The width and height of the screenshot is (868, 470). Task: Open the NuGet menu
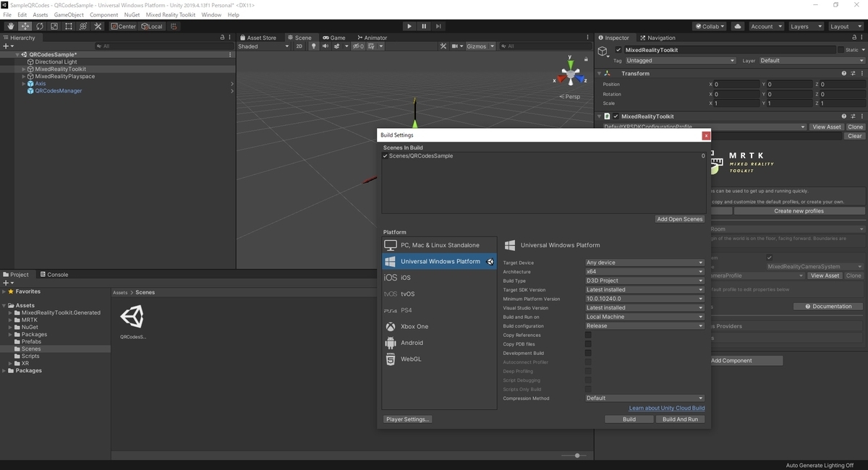132,14
